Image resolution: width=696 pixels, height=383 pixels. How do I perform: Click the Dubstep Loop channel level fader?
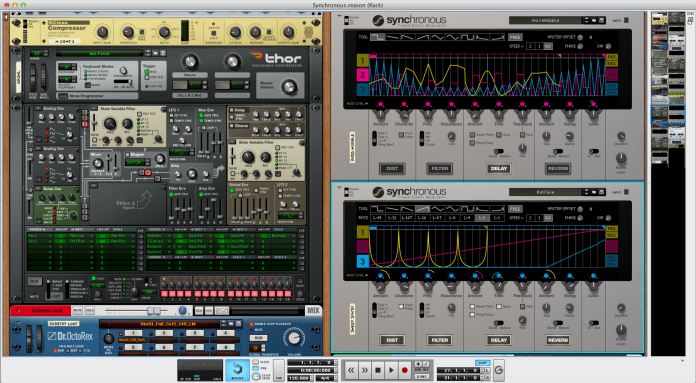tap(154, 310)
